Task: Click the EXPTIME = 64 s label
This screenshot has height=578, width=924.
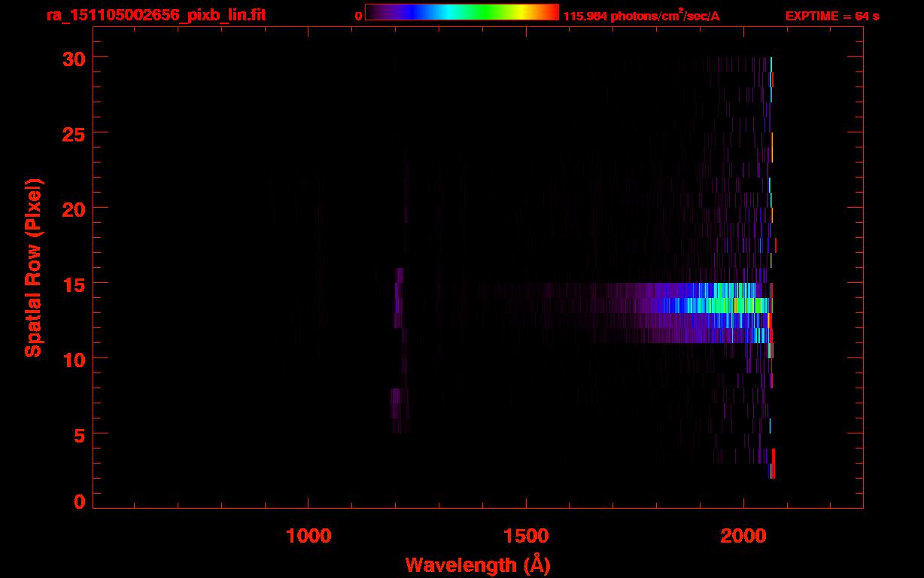Action: coord(831,16)
